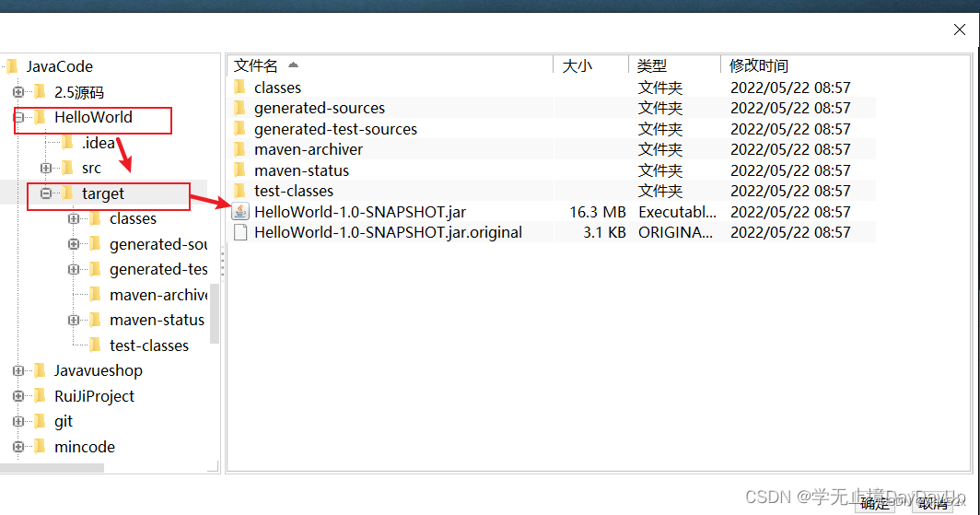Select the RuiJiProject label in tree
The width and height of the screenshot is (980, 515).
coord(94,396)
